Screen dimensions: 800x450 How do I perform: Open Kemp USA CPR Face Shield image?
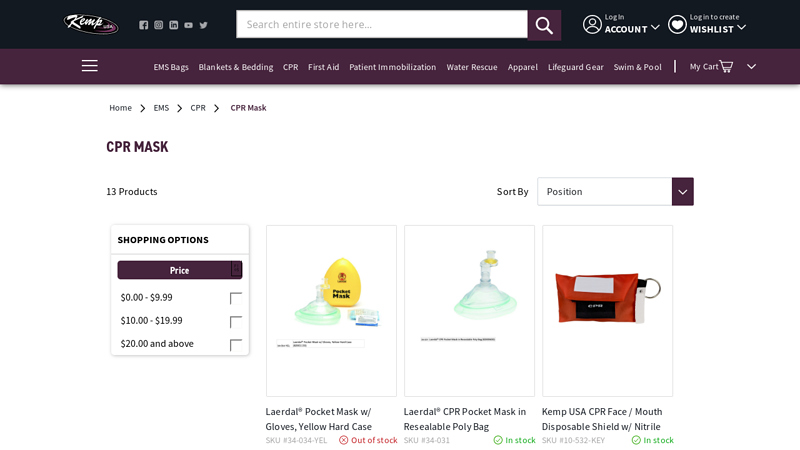(x=608, y=311)
